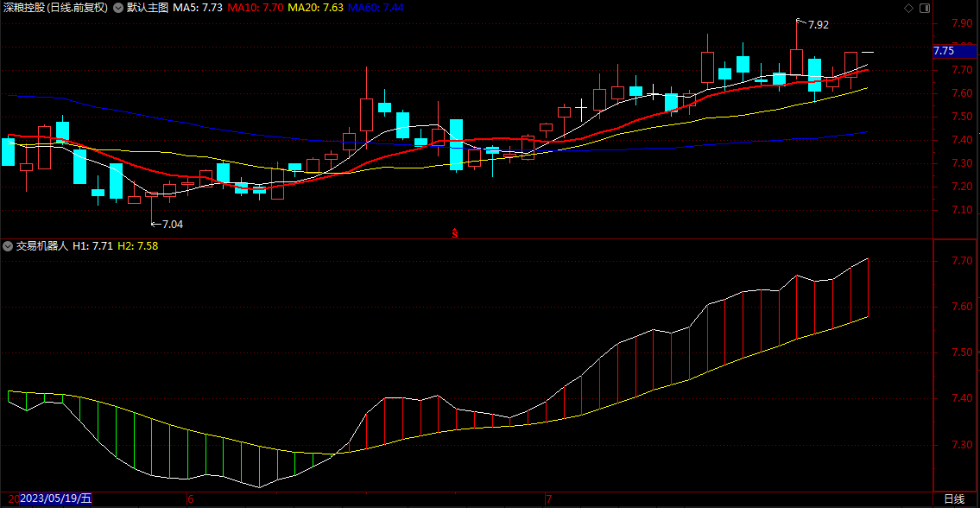Screen dimensions: 980x508
Task: Click the month 6 axis label
Action: tap(191, 499)
